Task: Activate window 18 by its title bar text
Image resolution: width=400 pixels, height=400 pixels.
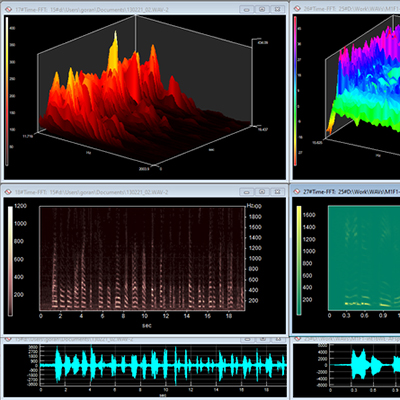Action: coord(92,192)
